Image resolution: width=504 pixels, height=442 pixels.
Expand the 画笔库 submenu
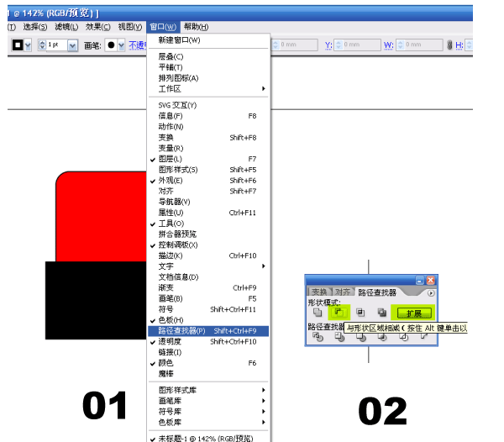click(x=208, y=401)
